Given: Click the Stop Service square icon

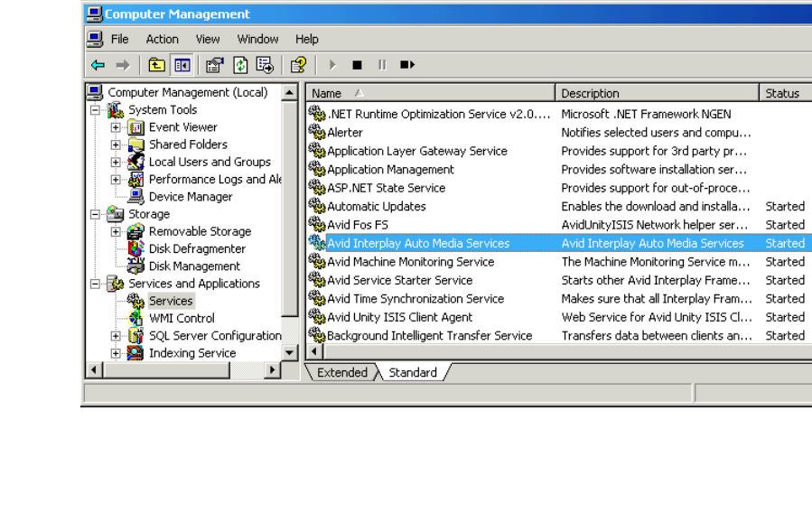Looking at the screenshot, I should click(x=357, y=65).
